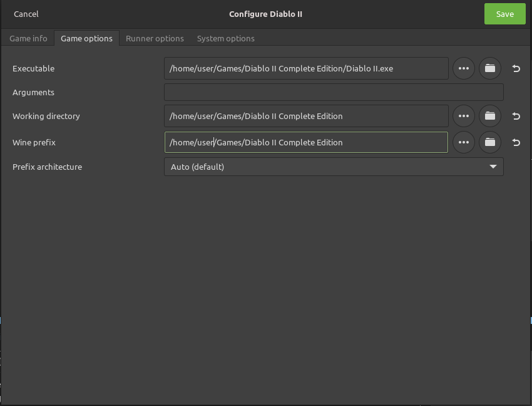Click into the Executable path field
The height and width of the screenshot is (406, 532).
(306, 68)
